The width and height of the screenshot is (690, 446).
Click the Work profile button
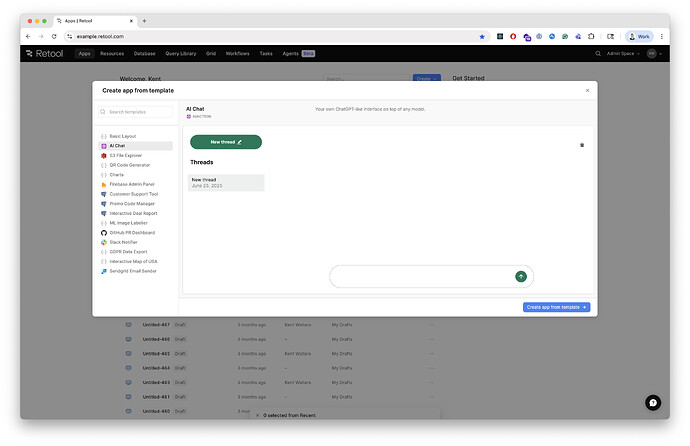coord(639,37)
